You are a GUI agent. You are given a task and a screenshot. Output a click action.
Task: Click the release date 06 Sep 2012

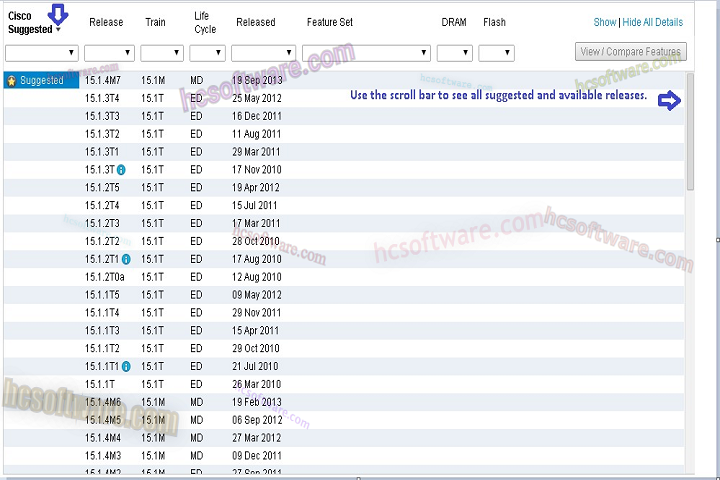[x=257, y=420]
